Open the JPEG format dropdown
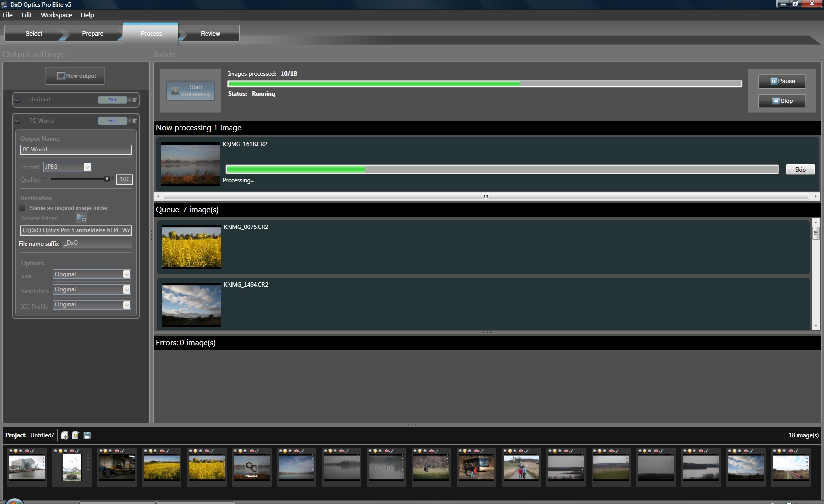Image resolution: width=824 pixels, height=504 pixels. pyautogui.click(x=87, y=167)
